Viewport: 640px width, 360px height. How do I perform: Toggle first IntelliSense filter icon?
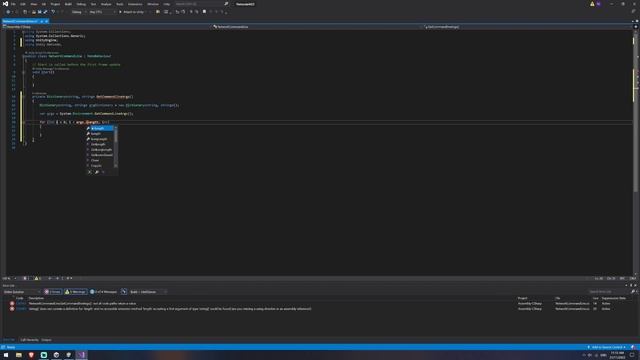90,172
